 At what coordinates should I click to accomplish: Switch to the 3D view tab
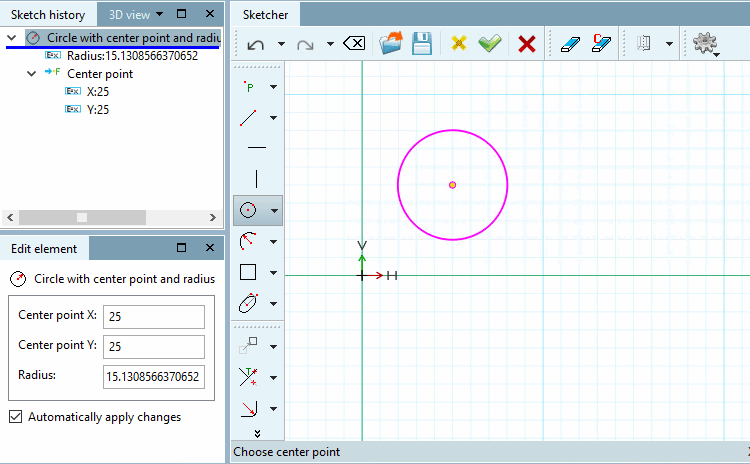(129, 15)
